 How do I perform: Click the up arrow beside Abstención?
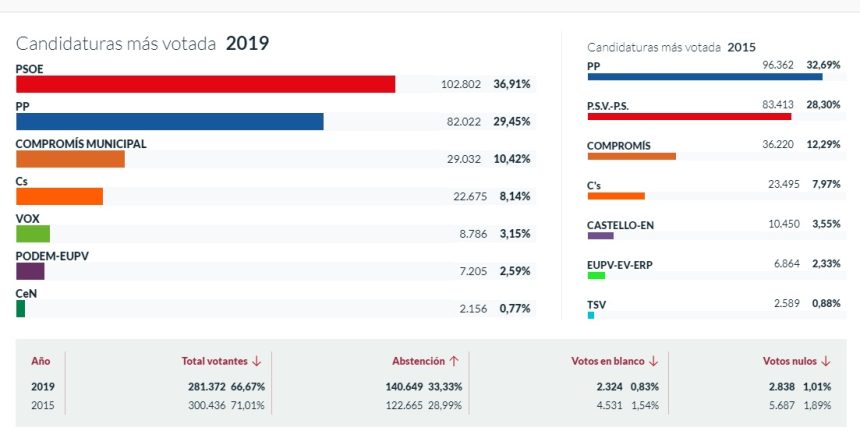pyautogui.click(x=454, y=361)
